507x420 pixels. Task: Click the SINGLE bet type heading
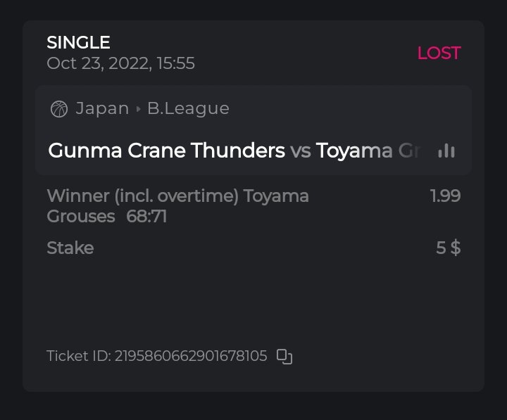pyautogui.click(x=78, y=43)
